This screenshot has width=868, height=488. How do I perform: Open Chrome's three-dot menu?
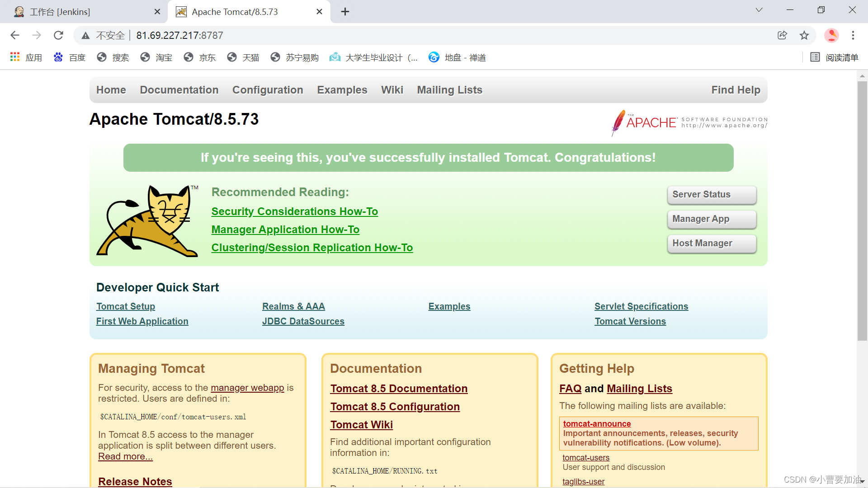(x=853, y=35)
